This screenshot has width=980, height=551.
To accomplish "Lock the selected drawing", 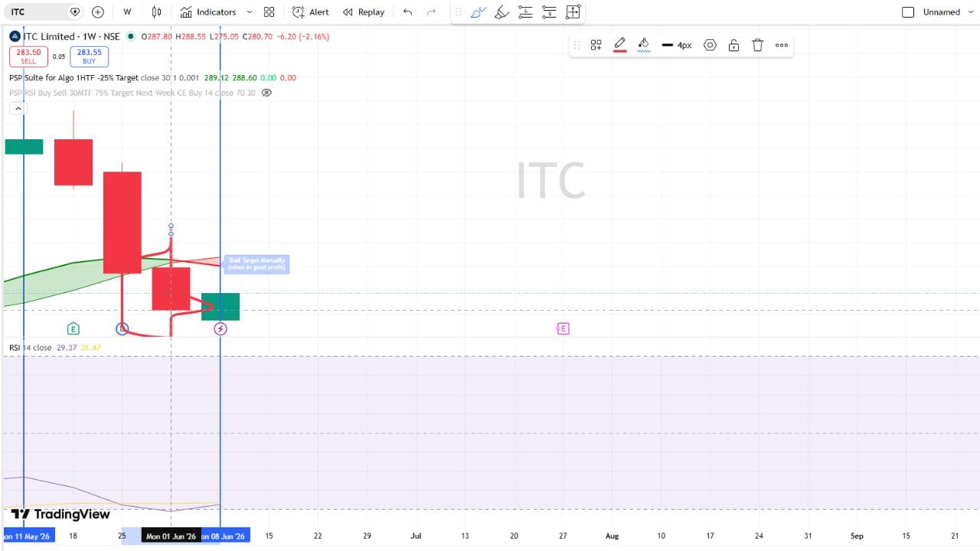I will 733,45.
